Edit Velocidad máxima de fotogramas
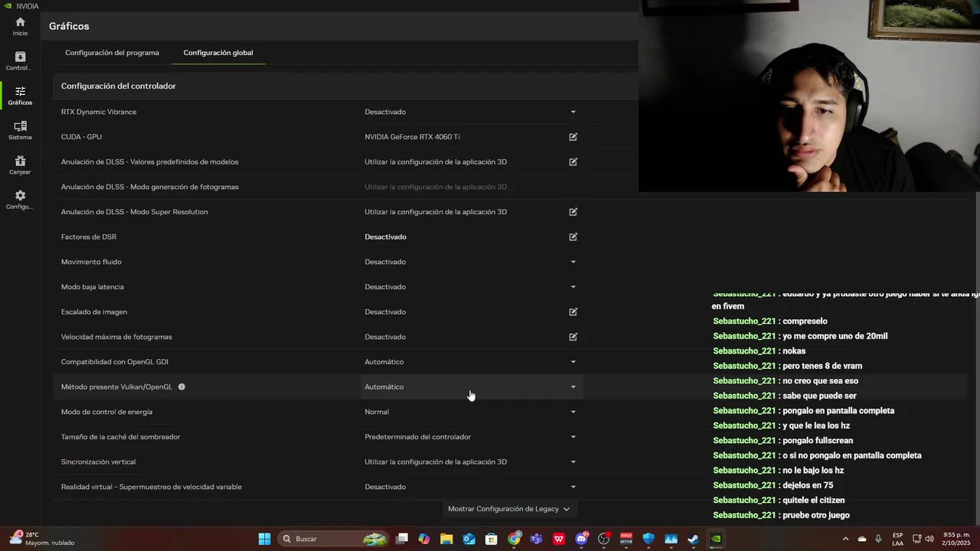Viewport: 980px width, 551px height. tap(573, 337)
